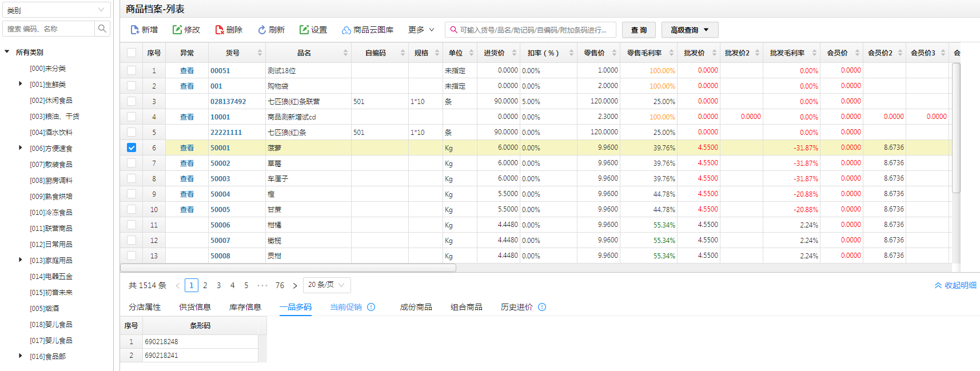980x371 pixels.
Task: Expand the [016]食品部 tree node
Action: click(21, 356)
